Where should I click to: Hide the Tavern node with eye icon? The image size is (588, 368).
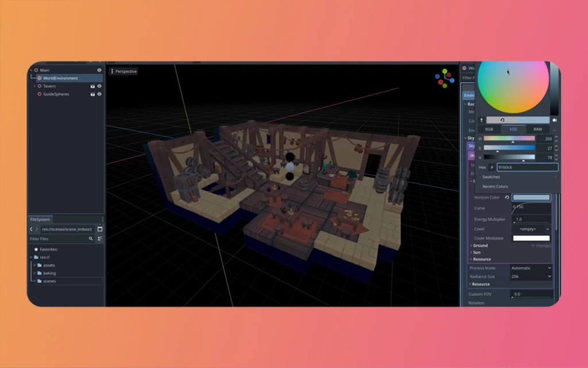pyautogui.click(x=99, y=86)
